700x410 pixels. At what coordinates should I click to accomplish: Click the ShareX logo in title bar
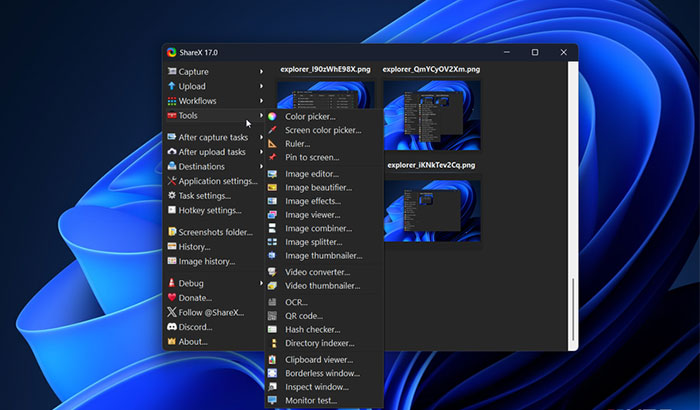point(171,52)
